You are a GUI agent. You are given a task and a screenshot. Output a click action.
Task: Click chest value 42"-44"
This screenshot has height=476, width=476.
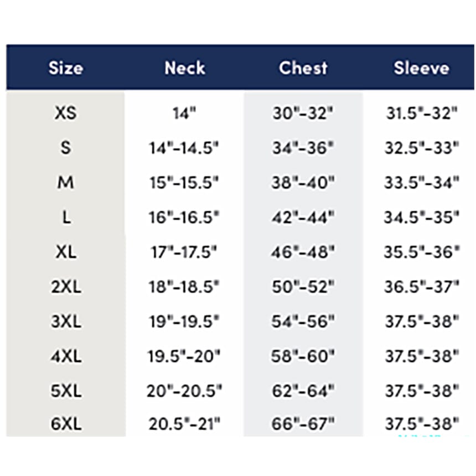(x=303, y=218)
